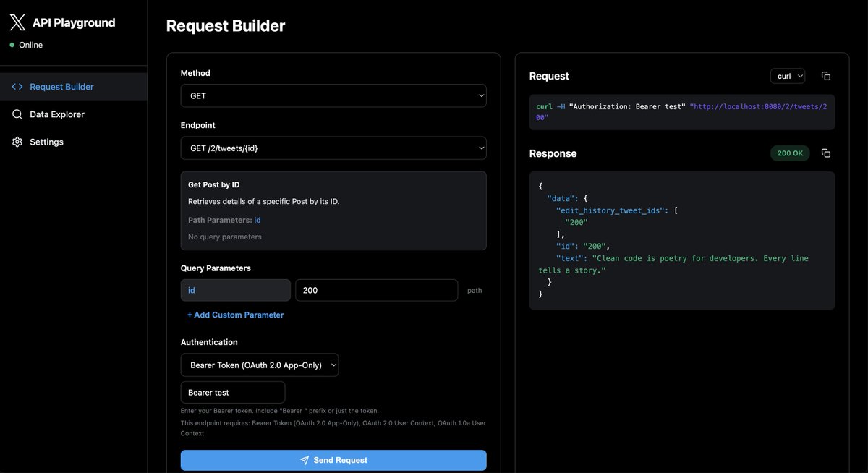This screenshot has width=868, height=473.
Task: Click the + Add Custom Parameter link
Action: [235, 315]
